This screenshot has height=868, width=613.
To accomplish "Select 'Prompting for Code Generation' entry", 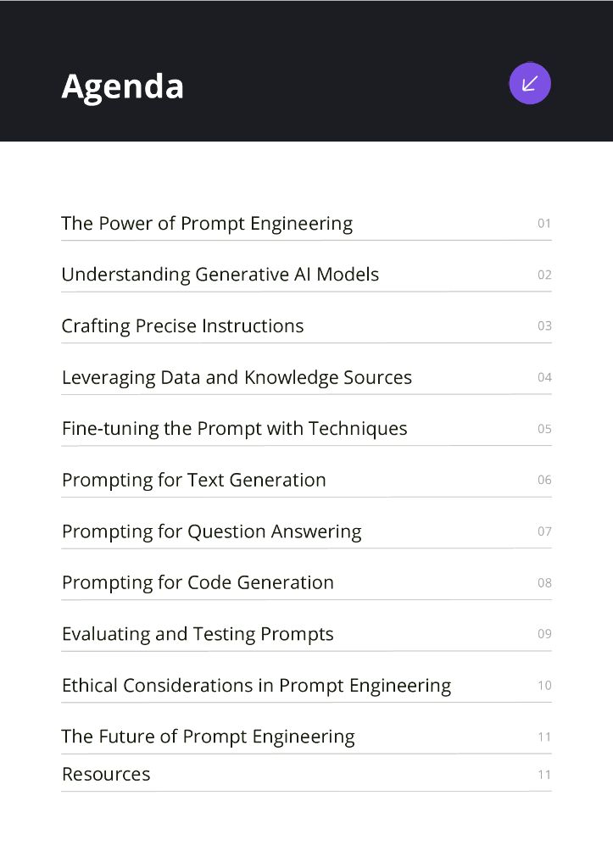I will coord(198,583).
